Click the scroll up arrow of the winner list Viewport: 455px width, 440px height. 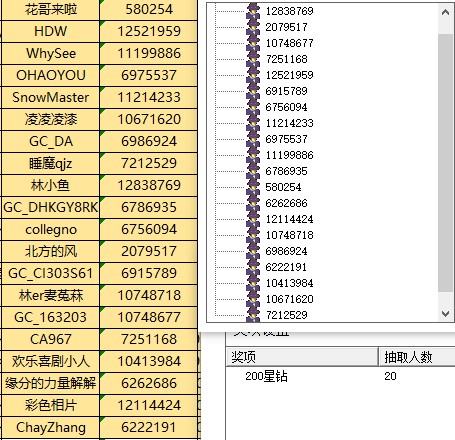click(445, 12)
